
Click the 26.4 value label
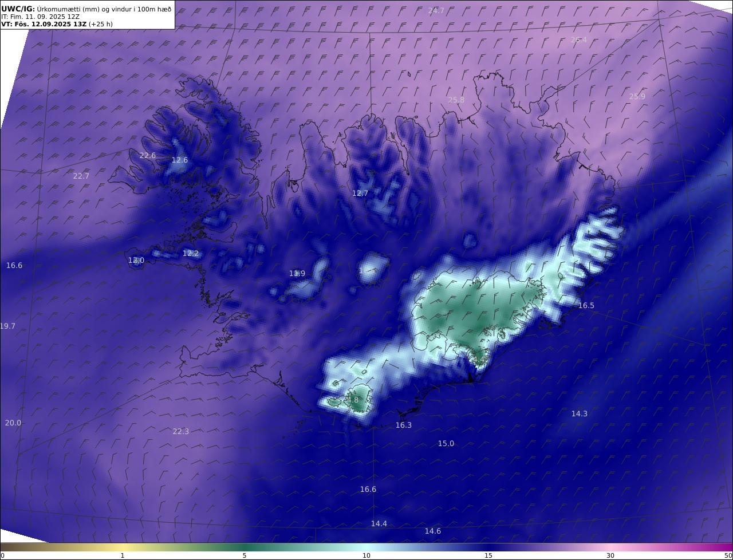(578, 40)
